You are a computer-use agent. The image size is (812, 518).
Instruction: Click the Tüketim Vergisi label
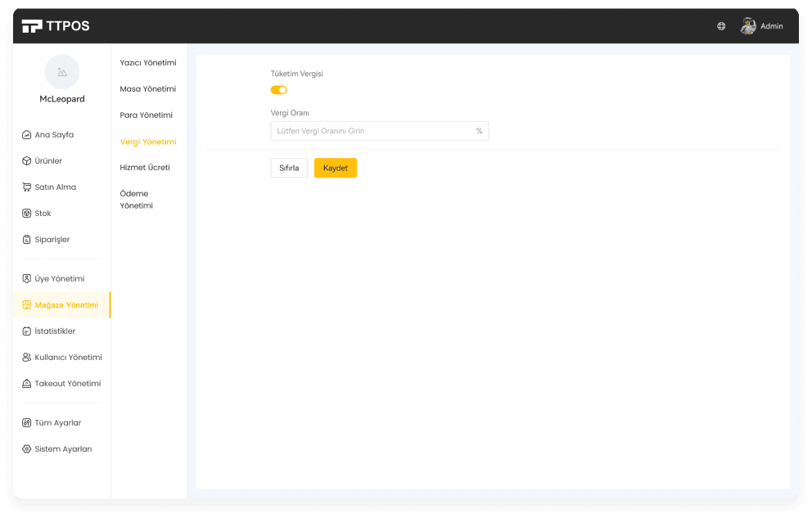297,74
